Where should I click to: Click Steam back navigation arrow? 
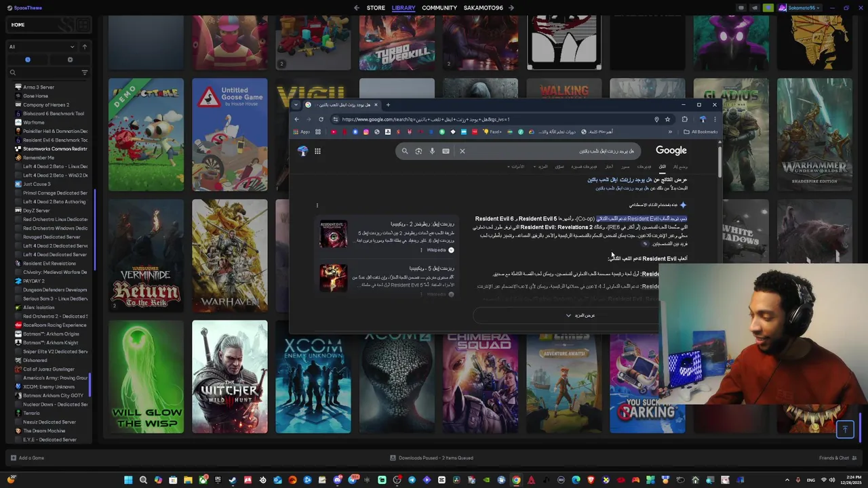[x=357, y=8]
